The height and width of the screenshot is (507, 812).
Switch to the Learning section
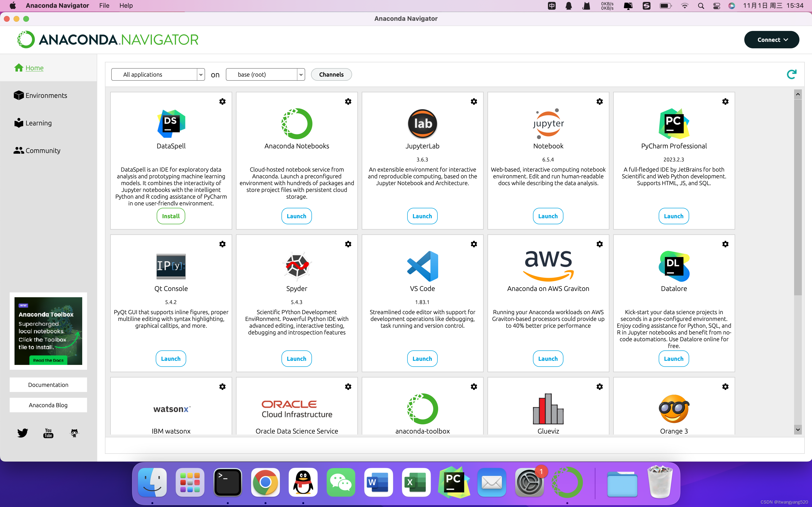pos(38,123)
